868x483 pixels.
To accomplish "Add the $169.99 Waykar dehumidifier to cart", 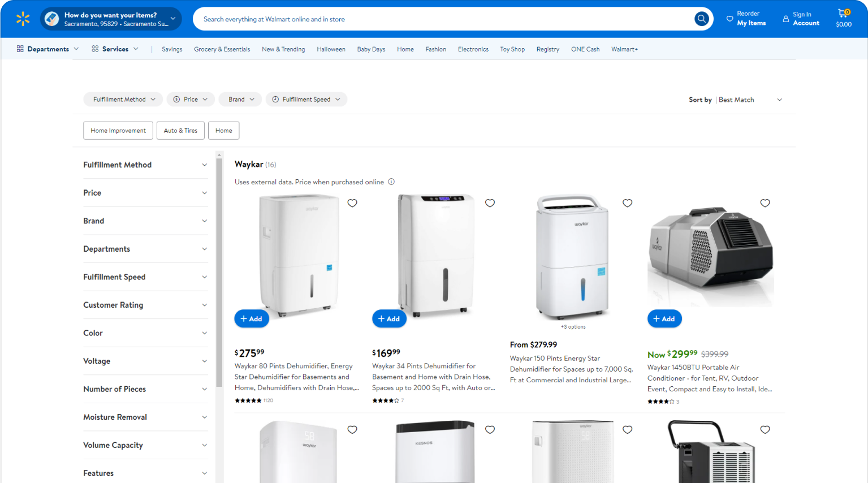I will (x=389, y=319).
